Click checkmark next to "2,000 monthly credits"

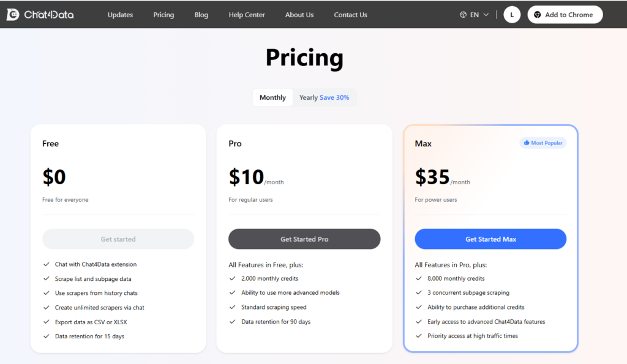coord(232,278)
